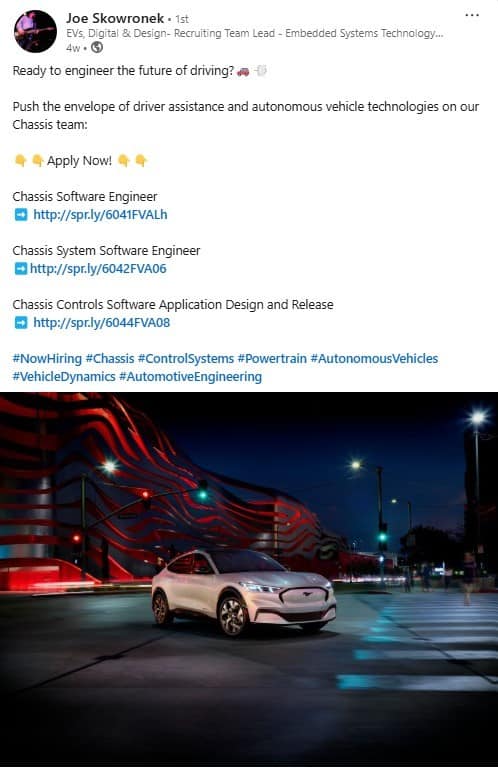Click the blue arrow icon before 6041FVALh link
This screenshot has height=769, width=498.
(x=21, y=215)
